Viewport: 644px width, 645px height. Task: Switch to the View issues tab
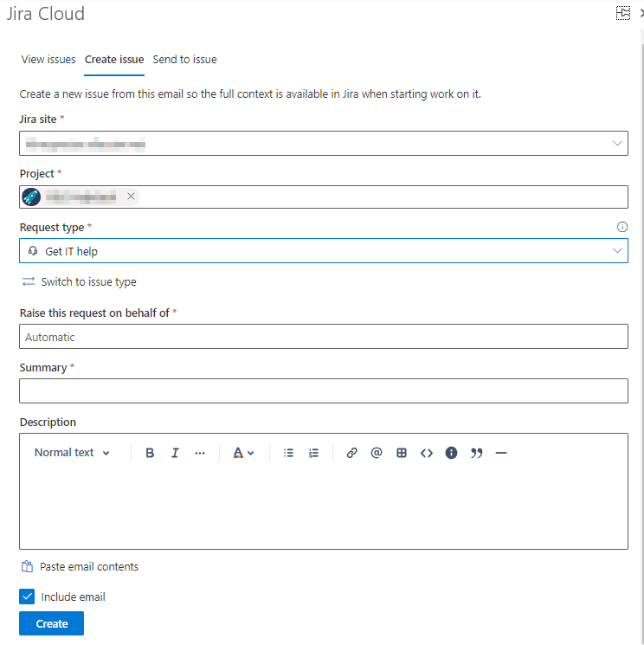[48, 60]
